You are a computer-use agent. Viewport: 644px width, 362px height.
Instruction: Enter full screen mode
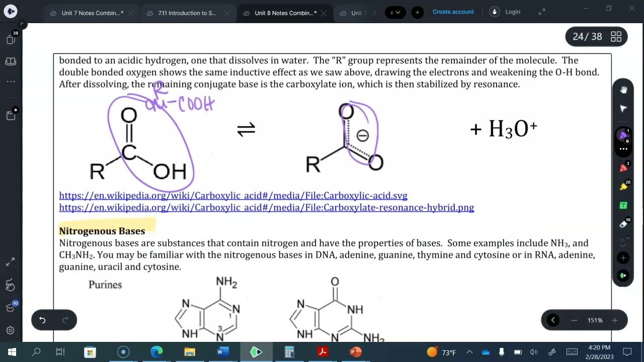click(x=542, y=12)
